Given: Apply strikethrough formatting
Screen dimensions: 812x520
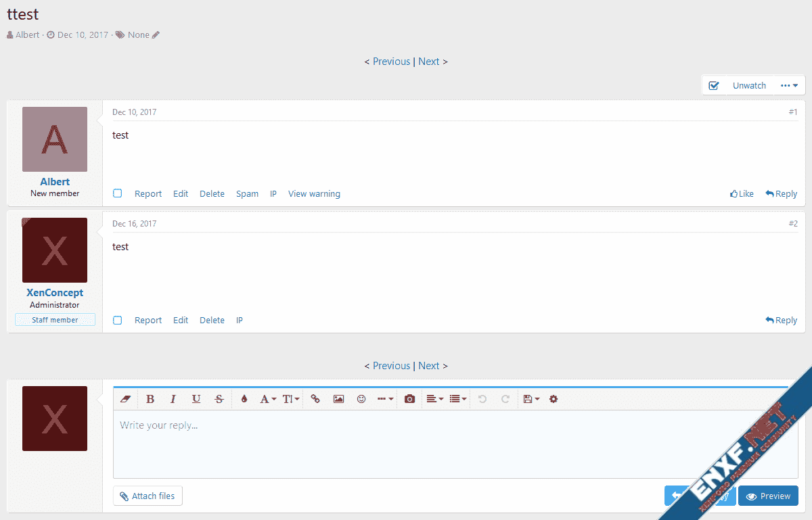Looking at the screenshot, I should pyautogui.click(x=219, y=399).
